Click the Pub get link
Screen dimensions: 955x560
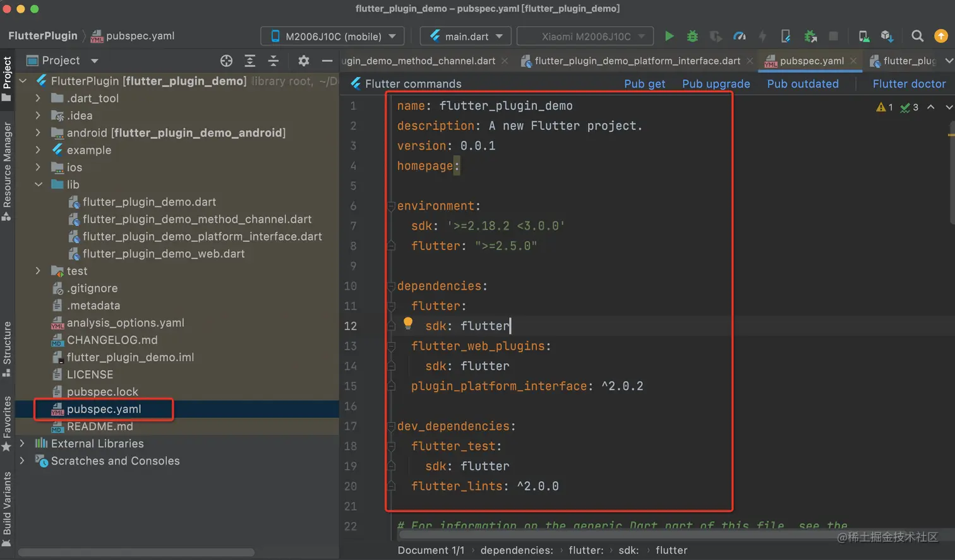(644, 84)
